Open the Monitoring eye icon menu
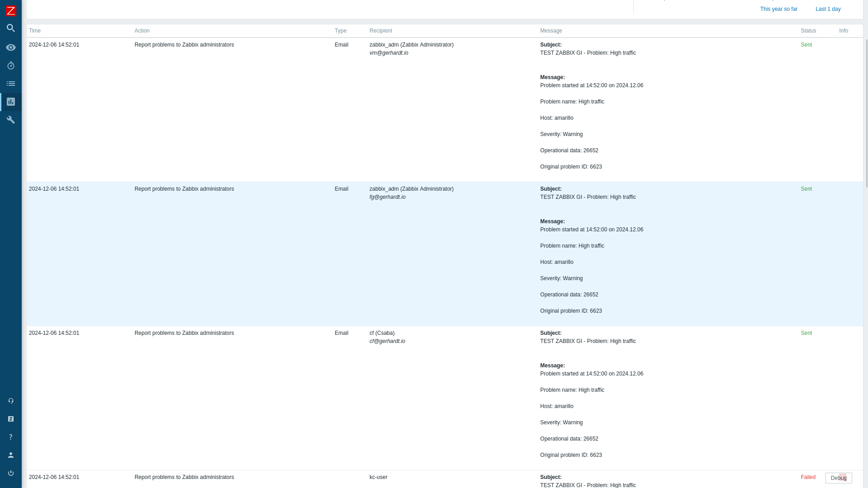 tap(11, 47)
